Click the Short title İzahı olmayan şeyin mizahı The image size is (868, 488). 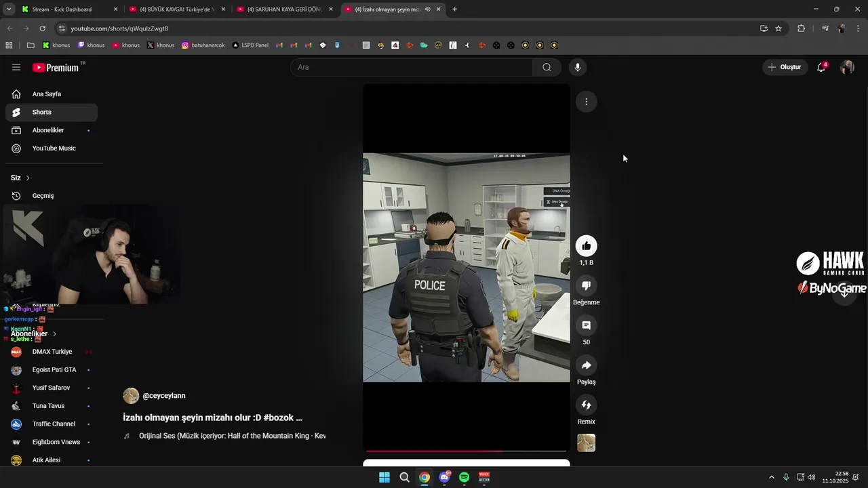coord(212,418)
